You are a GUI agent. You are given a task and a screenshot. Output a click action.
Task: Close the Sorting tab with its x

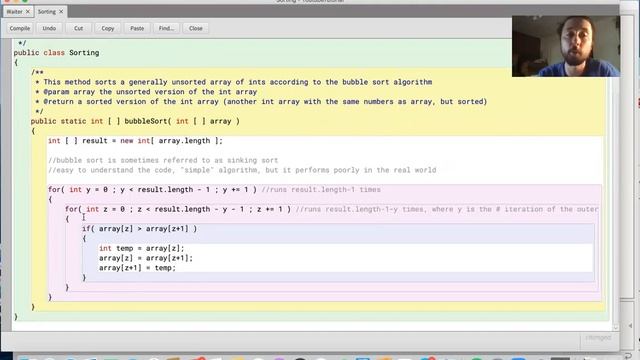[x=61, y=11]
